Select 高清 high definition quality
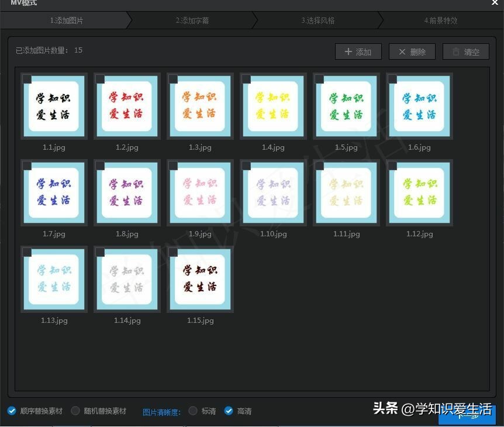This screenshot has width=504, height=427. click(x=228, y=411)
